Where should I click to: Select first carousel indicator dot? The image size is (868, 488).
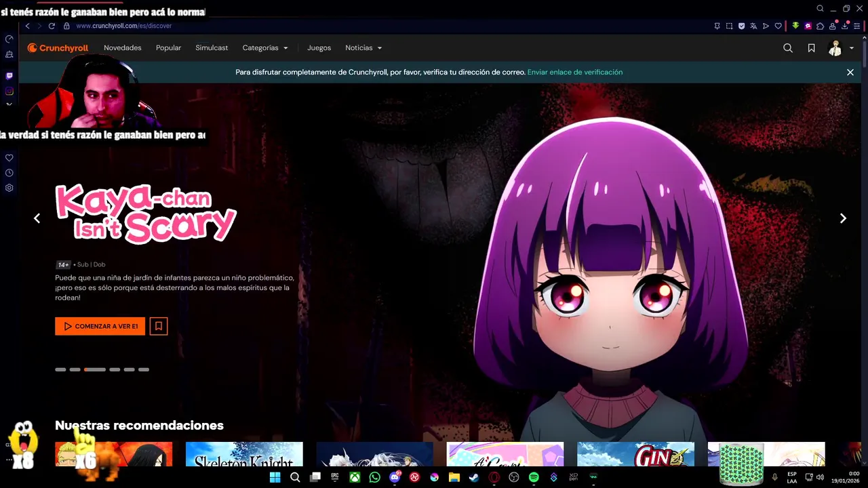click(x=60, y=369)
